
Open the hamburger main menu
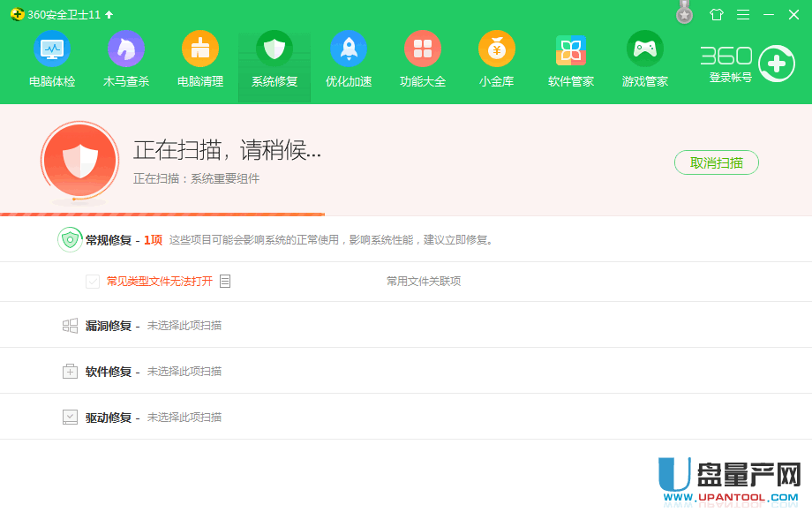[744, 14]
